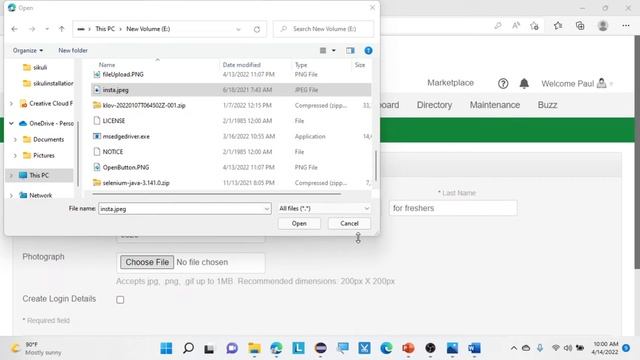Click Choose File for Photograph

tap(147, 262)
